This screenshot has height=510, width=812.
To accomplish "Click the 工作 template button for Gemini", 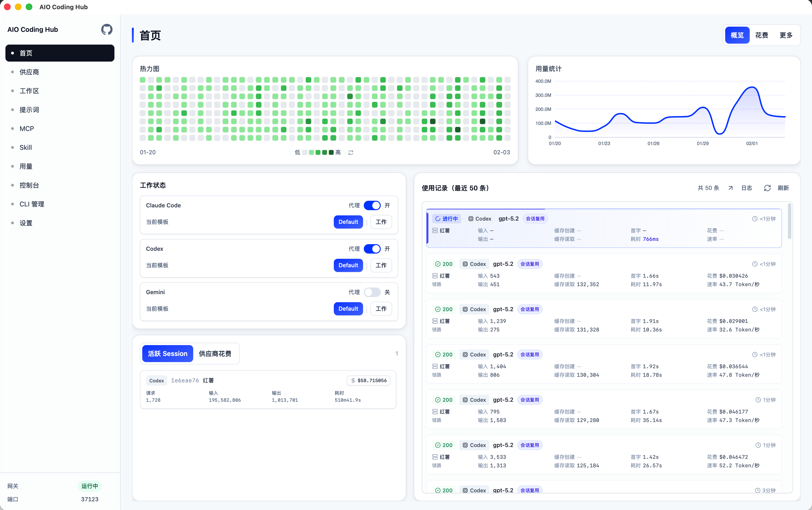I will coord(381,309).
